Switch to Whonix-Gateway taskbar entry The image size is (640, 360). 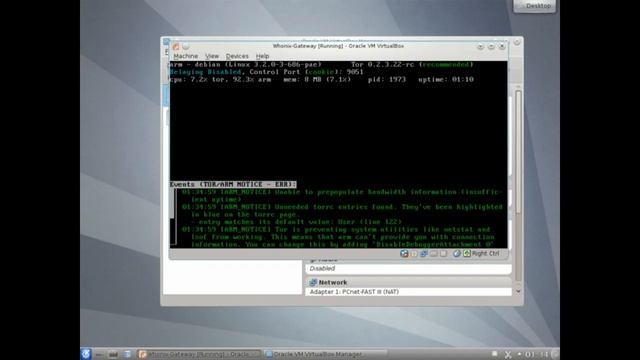click(199, 354)
